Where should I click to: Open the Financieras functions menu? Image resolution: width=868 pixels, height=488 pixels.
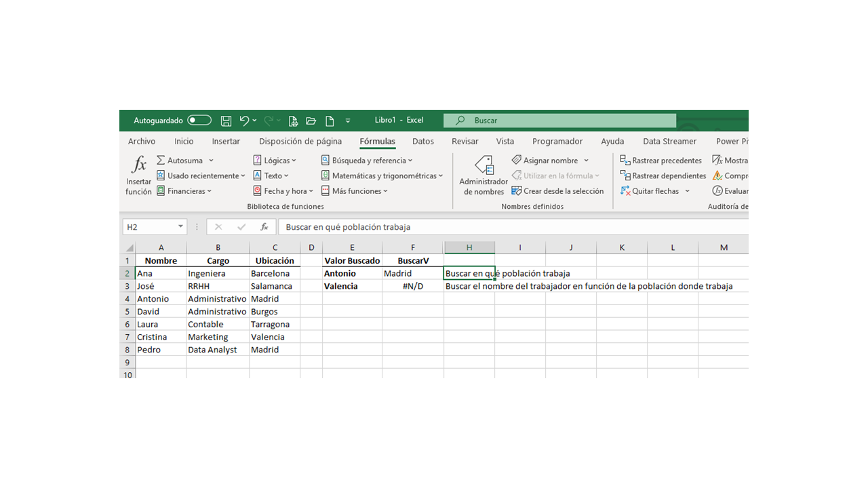click(x=184, y=191)
